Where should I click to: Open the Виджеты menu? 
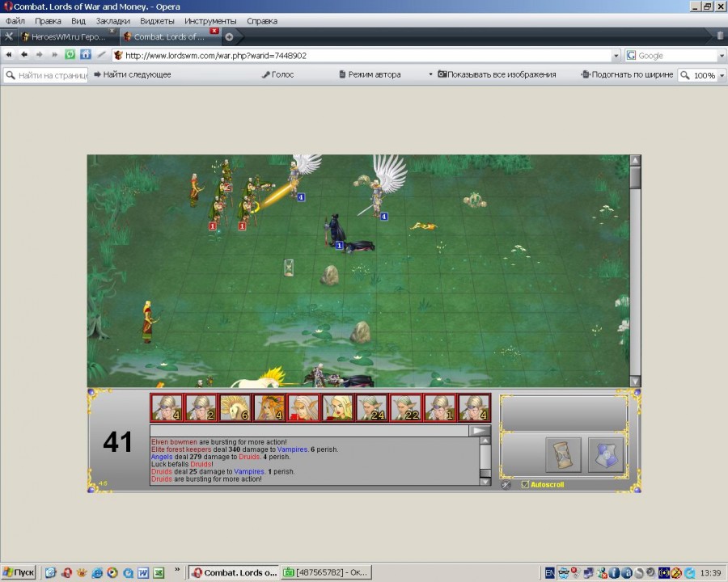[x=157, y=21]
